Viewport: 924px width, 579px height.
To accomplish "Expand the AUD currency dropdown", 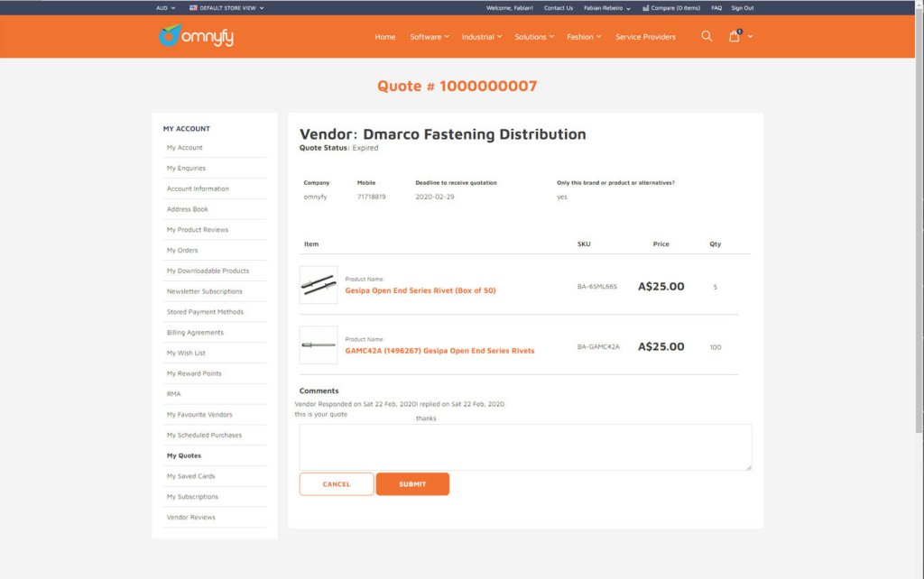I will (166, 8).
